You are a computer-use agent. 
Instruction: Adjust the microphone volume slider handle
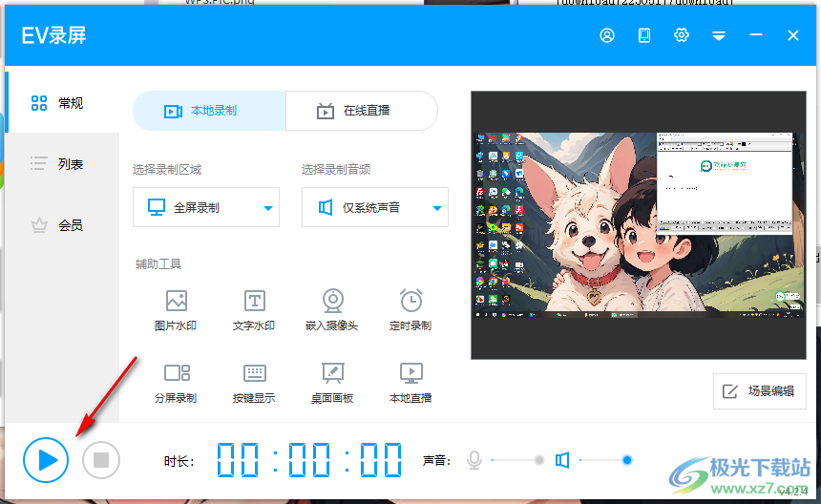point(539,460)
